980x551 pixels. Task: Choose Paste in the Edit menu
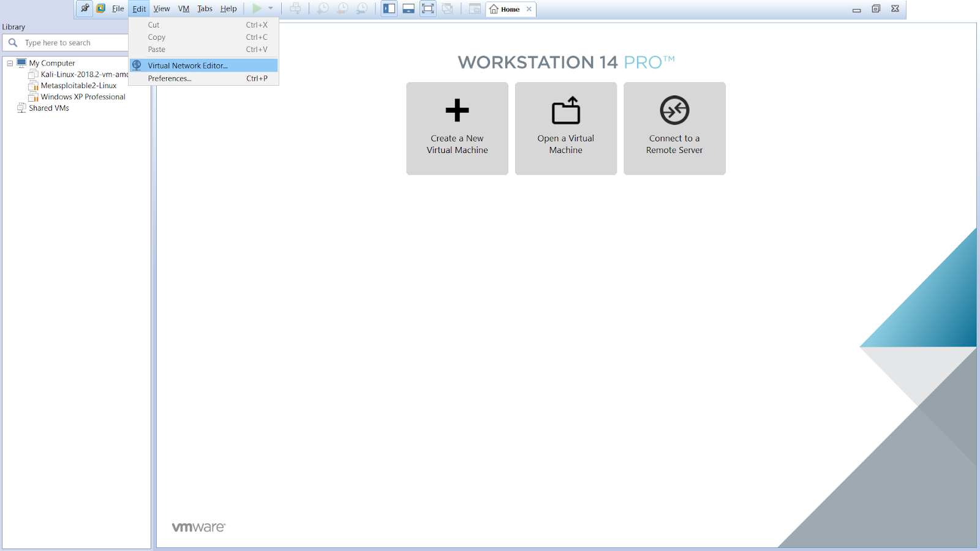tap(204, 50)
